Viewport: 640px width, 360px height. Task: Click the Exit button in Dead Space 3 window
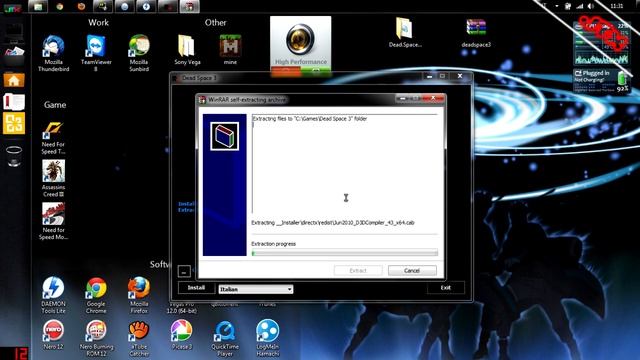pyautogui.click(x=445, y=288)
